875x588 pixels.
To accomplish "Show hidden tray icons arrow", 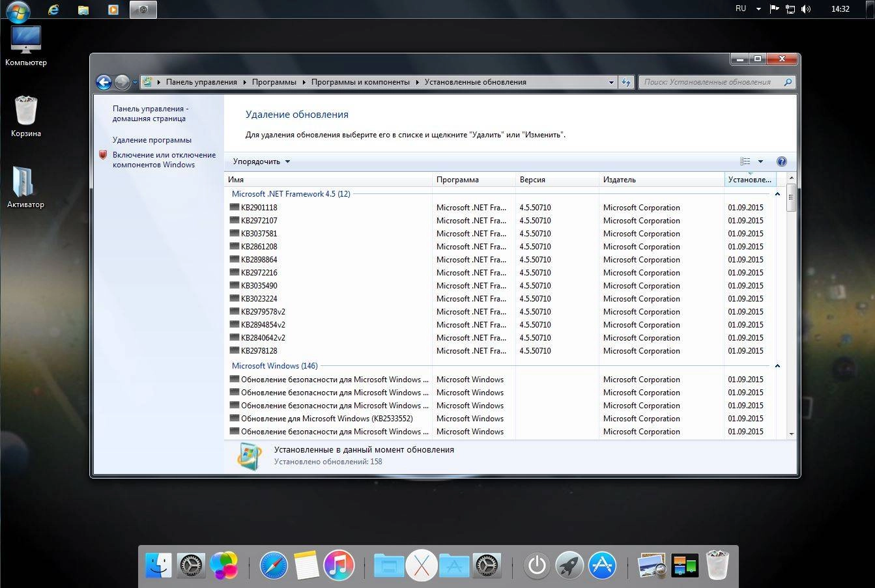I will [x=758, y=9].
